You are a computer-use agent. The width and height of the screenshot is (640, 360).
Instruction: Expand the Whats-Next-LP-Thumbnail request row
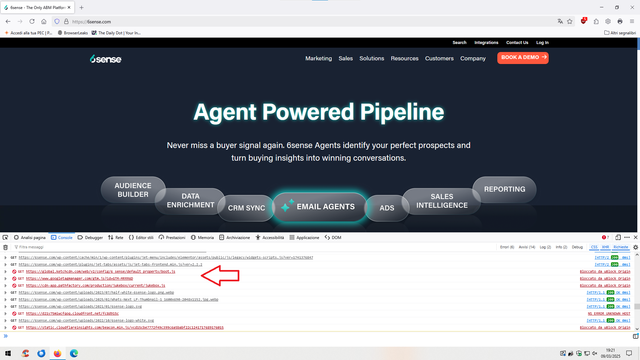tap(5, 299)
